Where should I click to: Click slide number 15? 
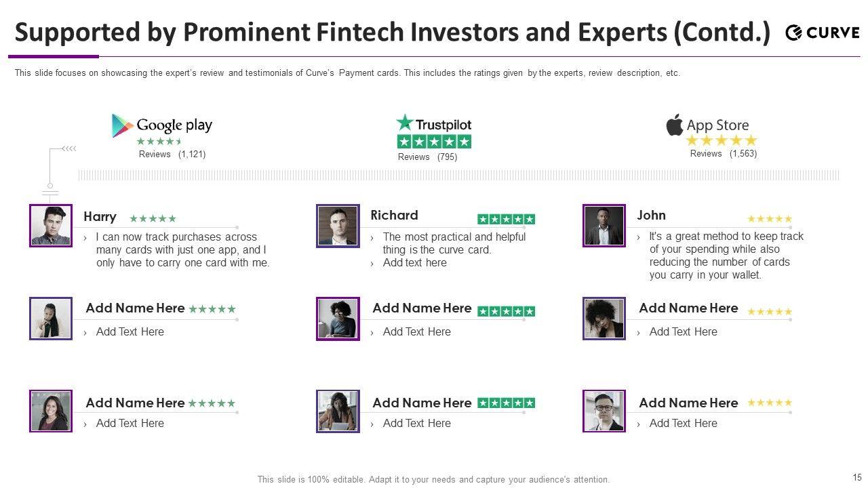856,477
